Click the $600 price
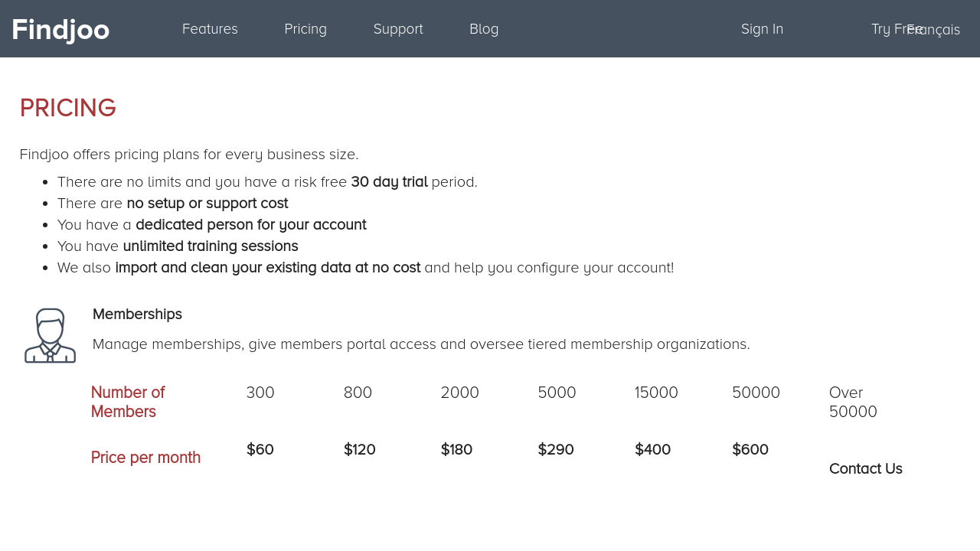The width and height of the screenshot is (980, 551). [750, 449]
